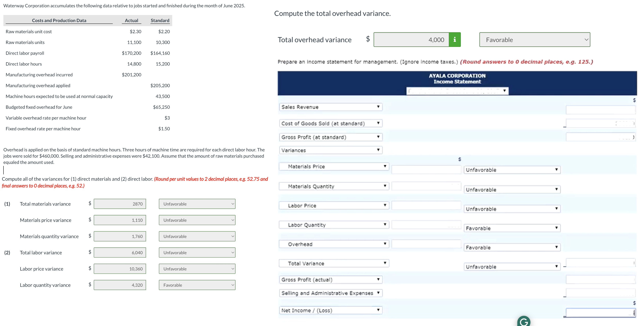
Task: Open Unfavorable dropdown next to Materials Quantity
Action: pyautogui.click(x=512, y=190)
